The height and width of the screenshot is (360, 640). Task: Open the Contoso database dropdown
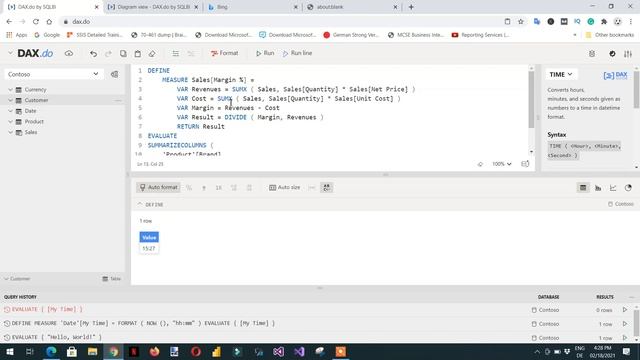click(x=53, y=74)
